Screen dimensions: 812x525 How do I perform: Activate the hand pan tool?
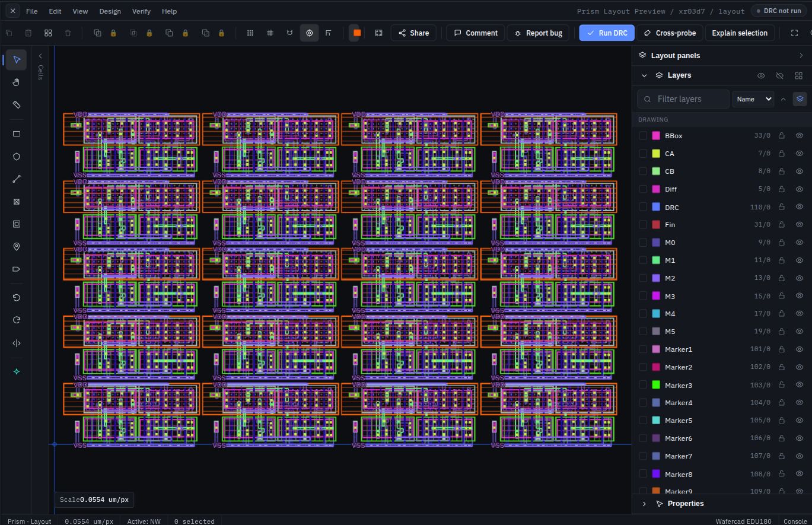pyautogui.click(x=17, y=82)
